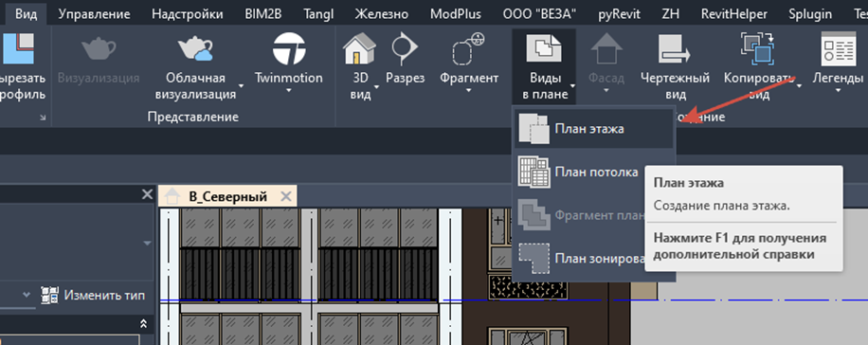Viewport: 868px width, 345px height.
Task: Expand the Облачная визуализация dropdown arrow
Action: pyautogui.click(x=242, y=87)
